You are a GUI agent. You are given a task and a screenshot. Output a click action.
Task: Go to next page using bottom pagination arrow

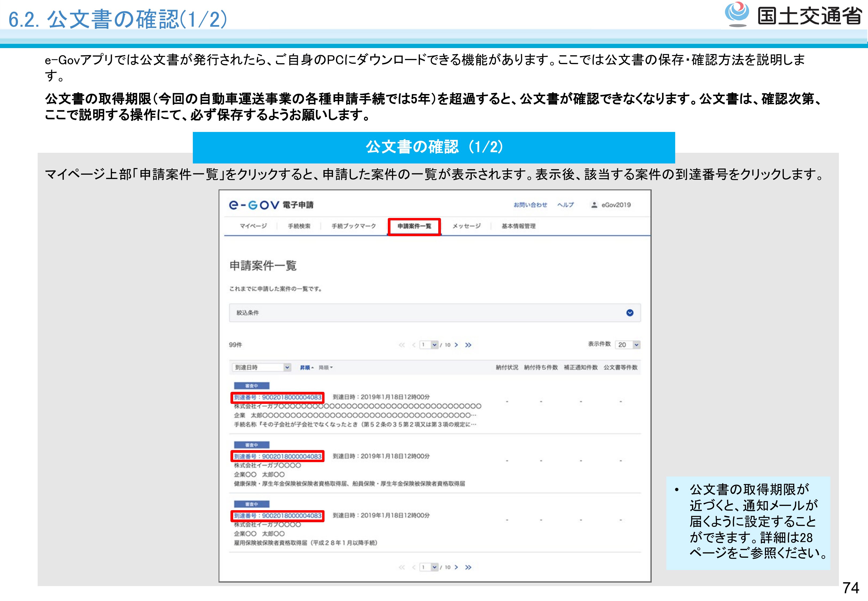[456, 567]
